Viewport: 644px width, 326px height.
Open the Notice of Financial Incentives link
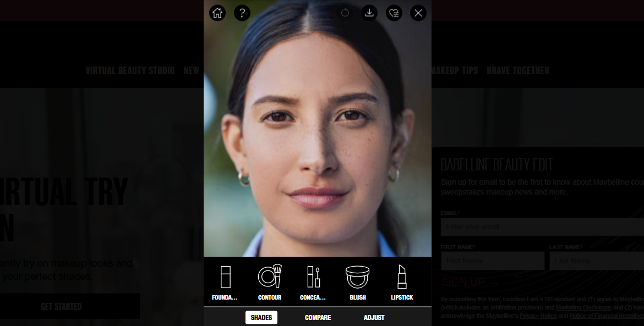[607, 316]
